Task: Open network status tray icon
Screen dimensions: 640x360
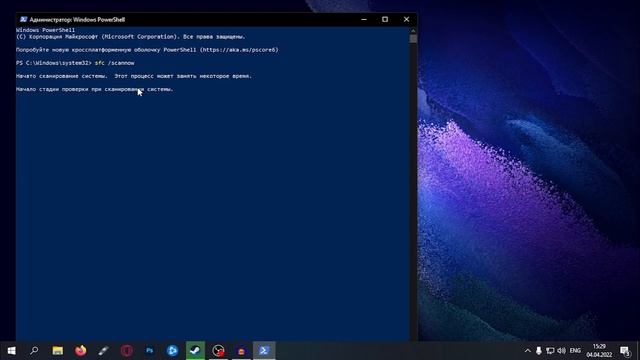Action: (550, 351)
